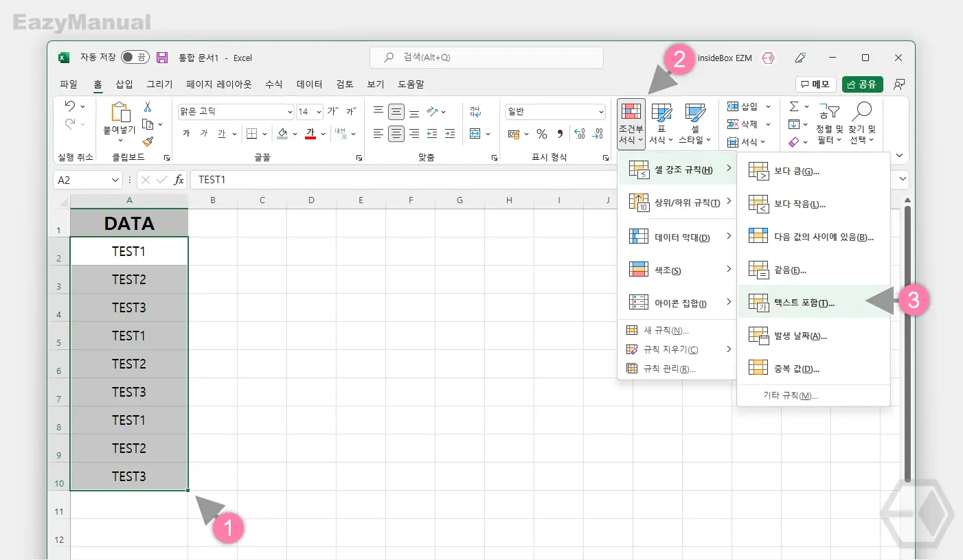The height and width of the screenshot is (560, 963).
Task: Open the Table formatting (표 서식) icon
Action: [661, 124]
